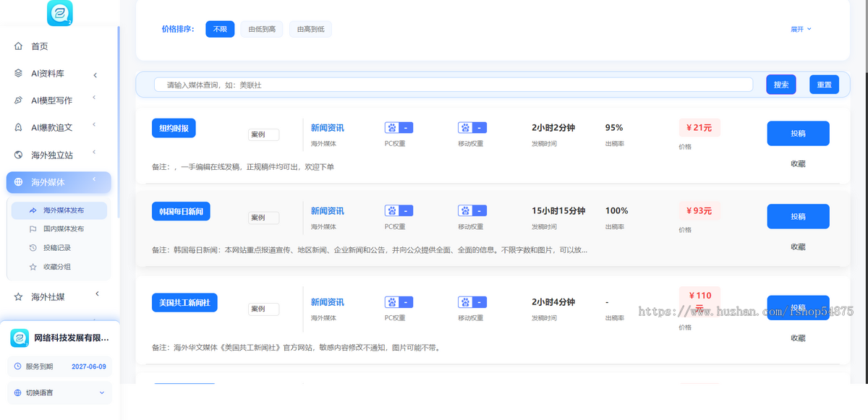Sort prices 由低到高
The width and height of the screenshot is (868, 420).
pyautogui.click(x=262, y=29)
